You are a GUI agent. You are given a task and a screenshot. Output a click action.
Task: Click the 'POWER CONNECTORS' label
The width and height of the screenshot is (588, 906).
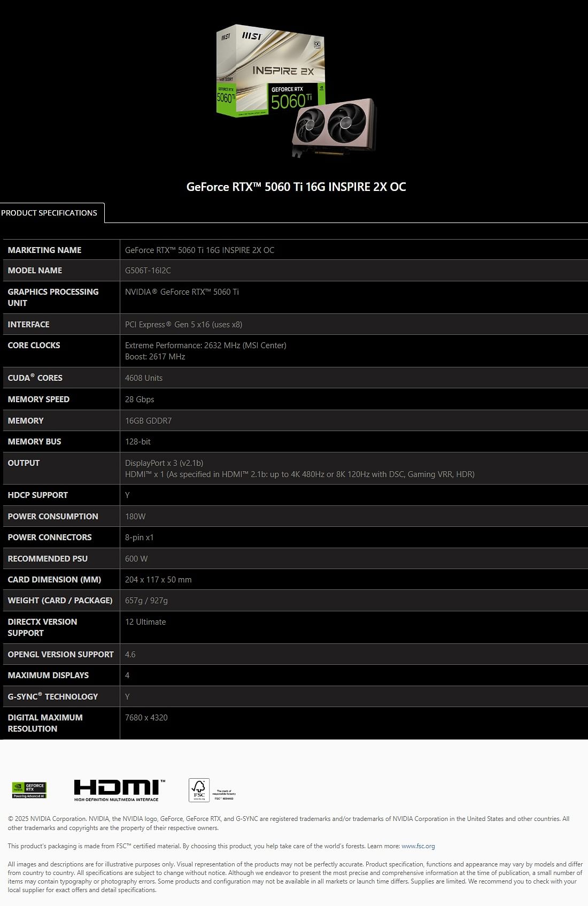[50, 538]
